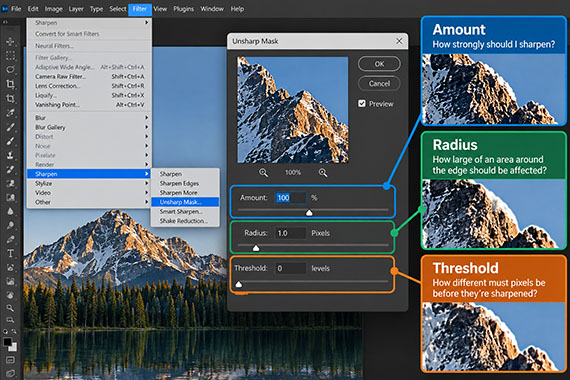Select the Spot Healing Brush tool
The image size is (570, 380).
[x=10, y=127]
